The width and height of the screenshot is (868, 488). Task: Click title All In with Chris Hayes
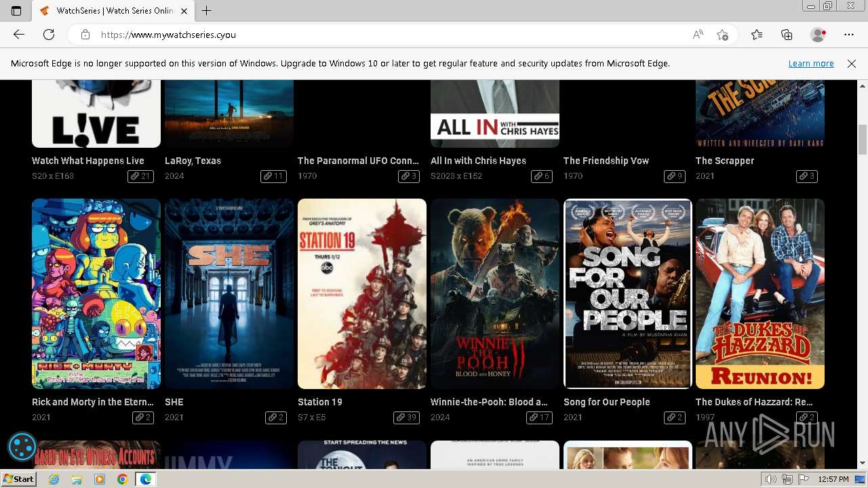(x=478, y=161)
